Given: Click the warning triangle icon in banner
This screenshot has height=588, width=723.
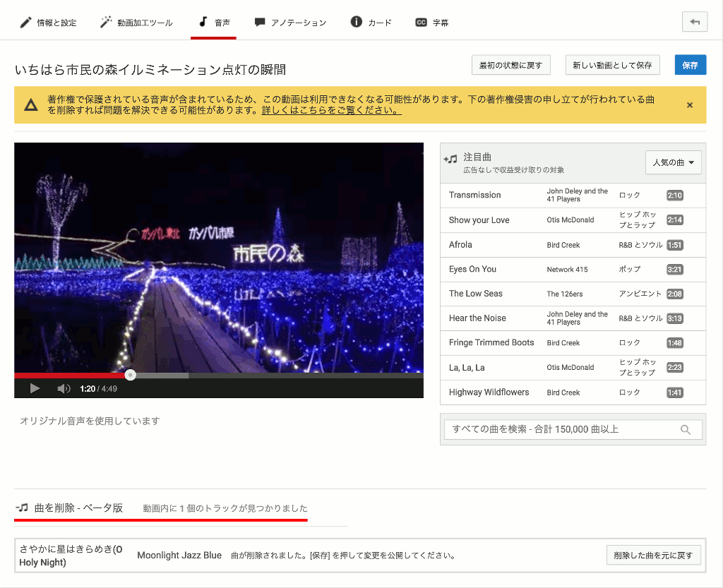Looking at the screenshot, I should tap(31, 105).
